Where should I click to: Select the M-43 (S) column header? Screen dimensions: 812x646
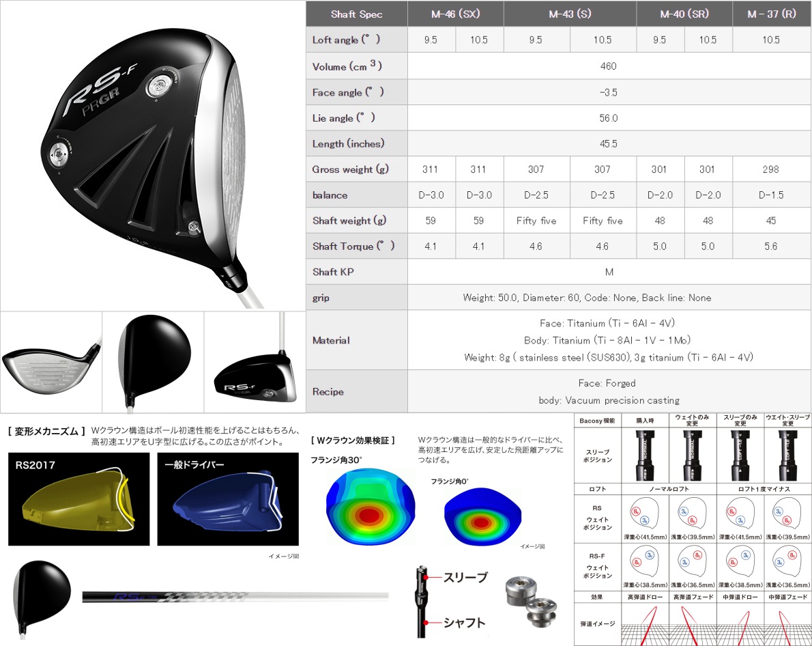[x=570, y=14]
